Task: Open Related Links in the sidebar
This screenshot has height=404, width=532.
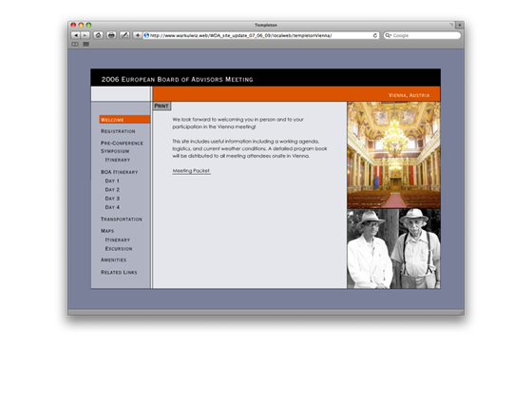Action: pyautogui.click(x=119, y=272)
